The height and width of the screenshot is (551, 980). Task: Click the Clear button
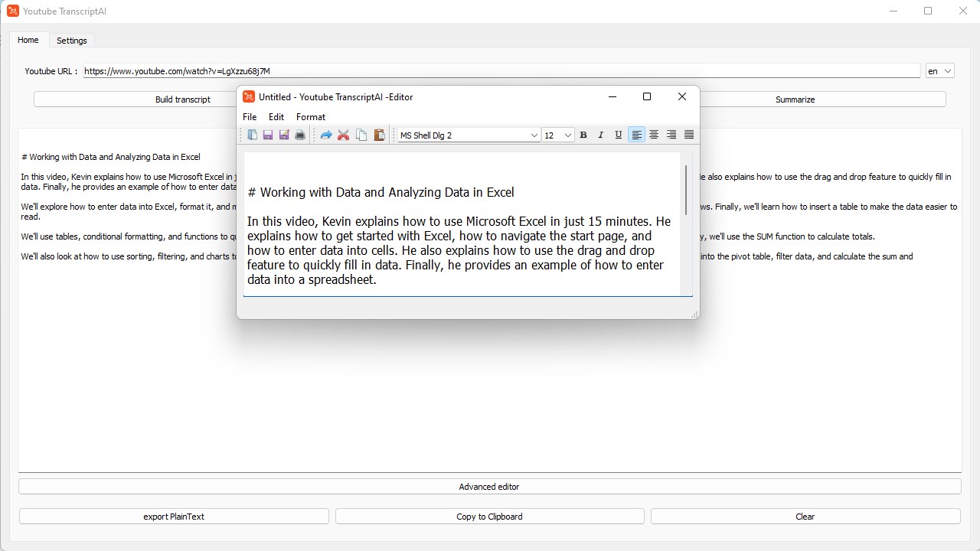pyautogui.click(x=805, y=517)
